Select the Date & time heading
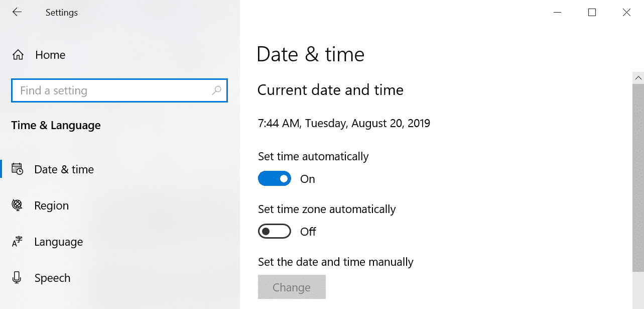 310,54
